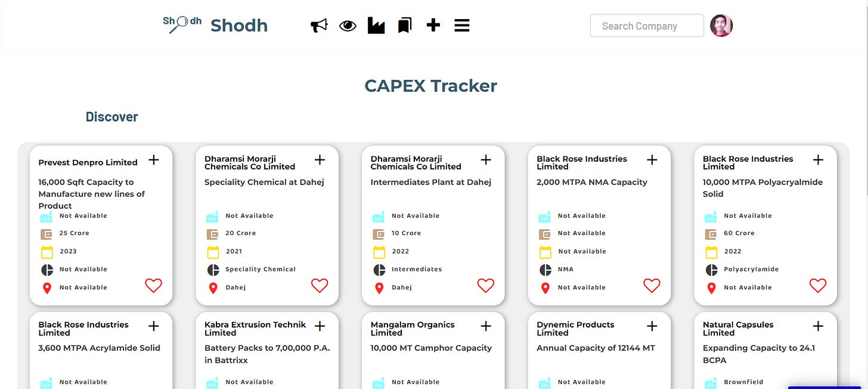Viewport: 868px width, 389px height.
Task: Click the Shodh logo
Action: pyautogui.click(x=215, y=25)
